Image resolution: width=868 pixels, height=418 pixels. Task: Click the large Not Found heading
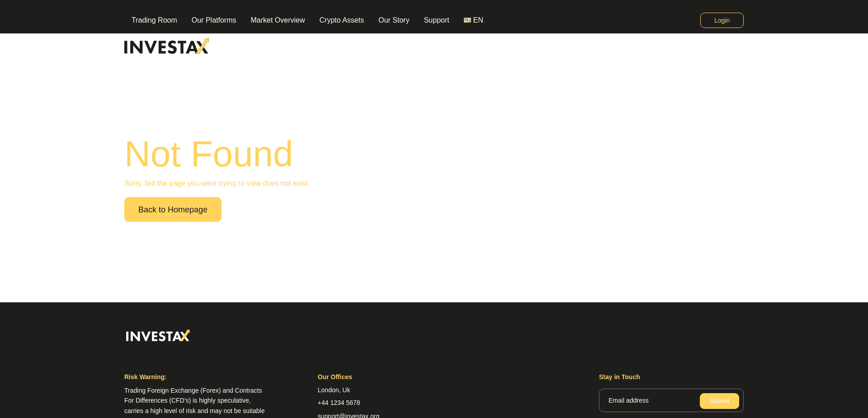tap(208, 154)
